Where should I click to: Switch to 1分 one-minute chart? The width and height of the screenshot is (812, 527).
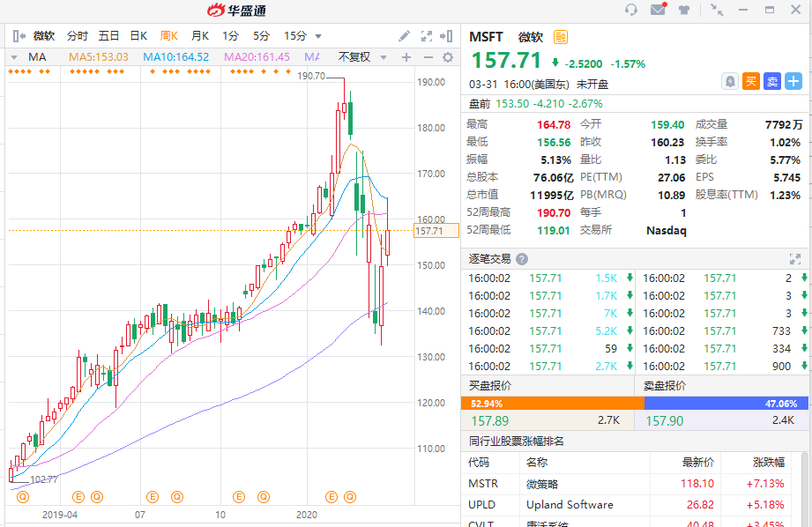[x=230, y=36]
